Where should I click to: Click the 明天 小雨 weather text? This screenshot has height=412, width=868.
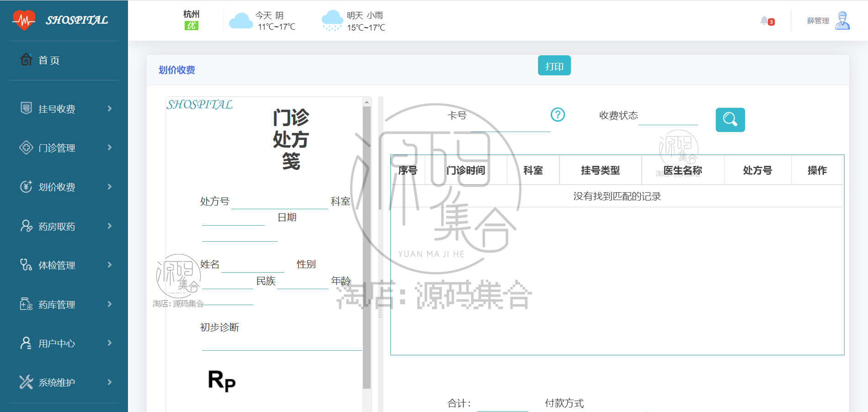pos(365,16)
